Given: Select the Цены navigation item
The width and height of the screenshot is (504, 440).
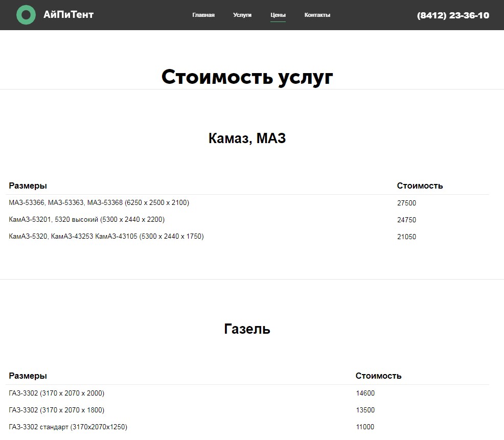Looking at the screenshot, I should [278, 15].
